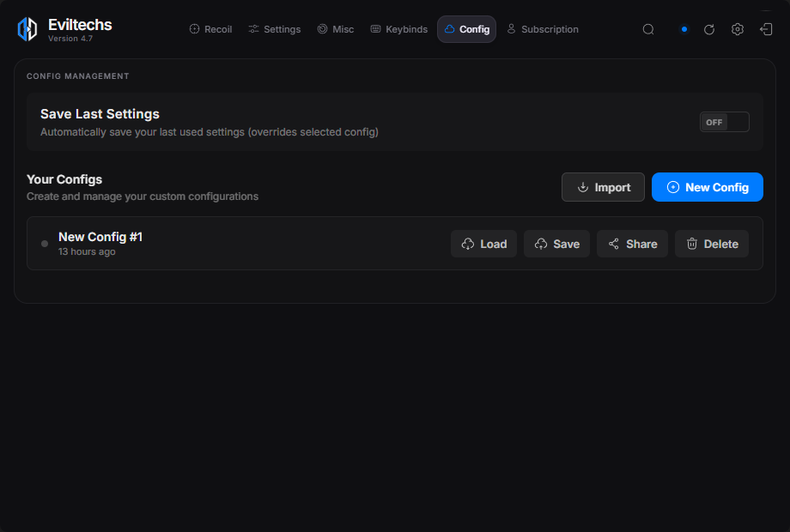The height and width of the screenshot is (532, 790).
Task: Save New Config #1
Action: [x=556, y=244]
